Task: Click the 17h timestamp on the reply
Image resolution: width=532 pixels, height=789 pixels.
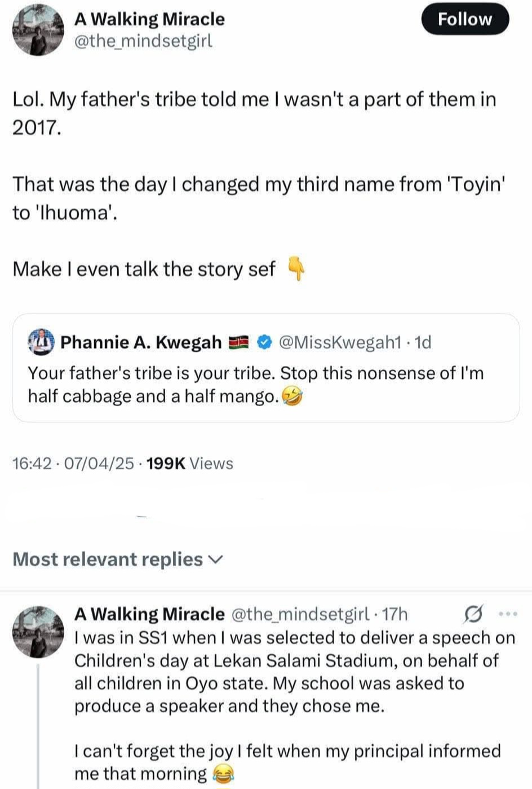Action: point(394,614)
